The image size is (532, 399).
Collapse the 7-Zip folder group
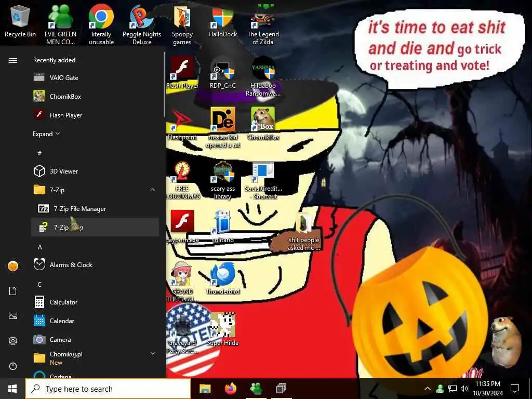(x=153, y=190)
